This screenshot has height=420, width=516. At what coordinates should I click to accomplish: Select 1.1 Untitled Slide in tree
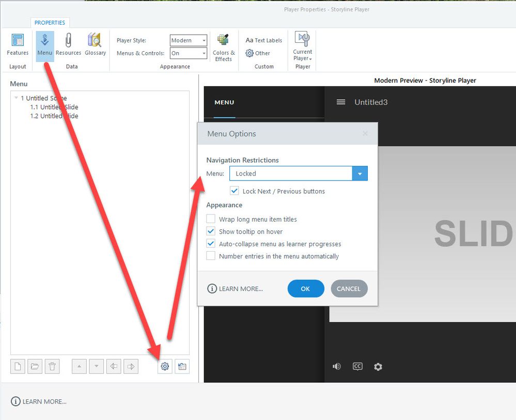click(54, 107)
